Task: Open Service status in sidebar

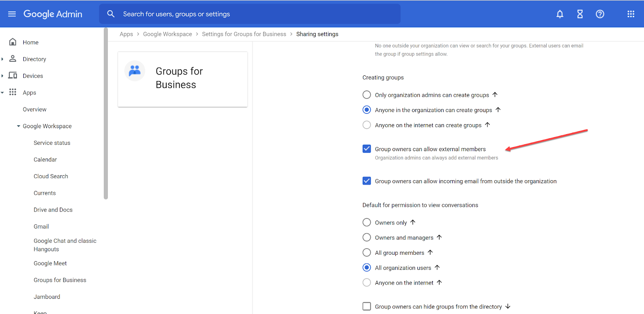Action: 52,143
